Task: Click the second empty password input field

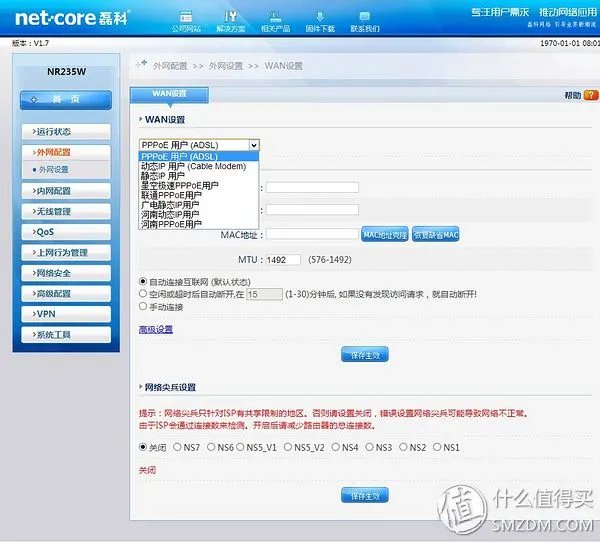Action: click(x=312, y=210)
